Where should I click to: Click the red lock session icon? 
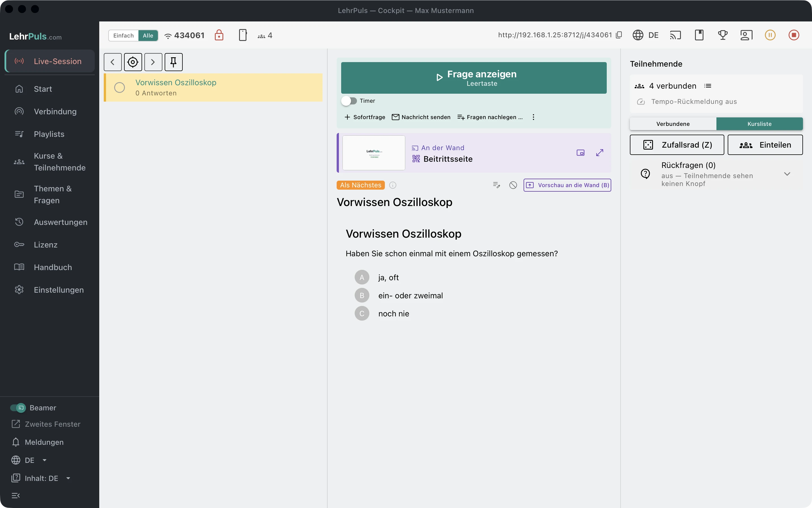(219, 35)
